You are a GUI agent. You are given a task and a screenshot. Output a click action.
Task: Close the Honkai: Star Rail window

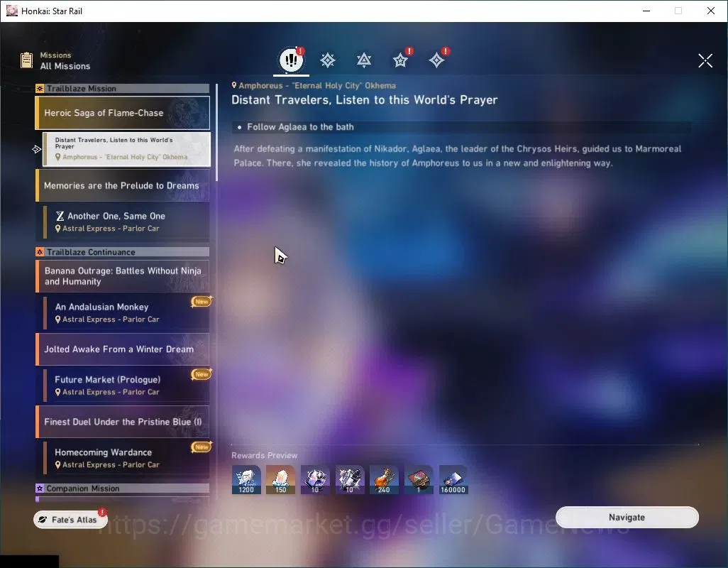click(711, 11)
